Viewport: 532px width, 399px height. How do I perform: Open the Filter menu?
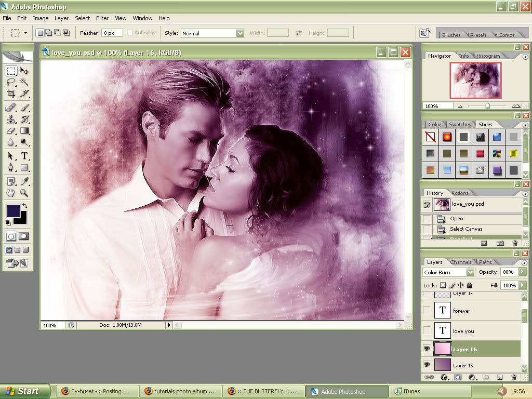tap(102, 18)
